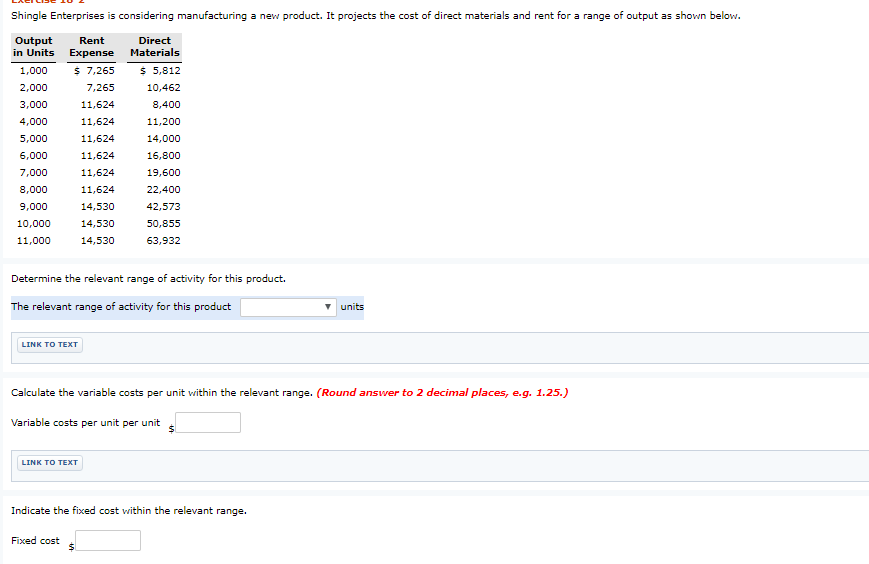The height and width of the screenshot is (564, 869).
Task: Click direct materials 22,400
Action: pos(163,189)
